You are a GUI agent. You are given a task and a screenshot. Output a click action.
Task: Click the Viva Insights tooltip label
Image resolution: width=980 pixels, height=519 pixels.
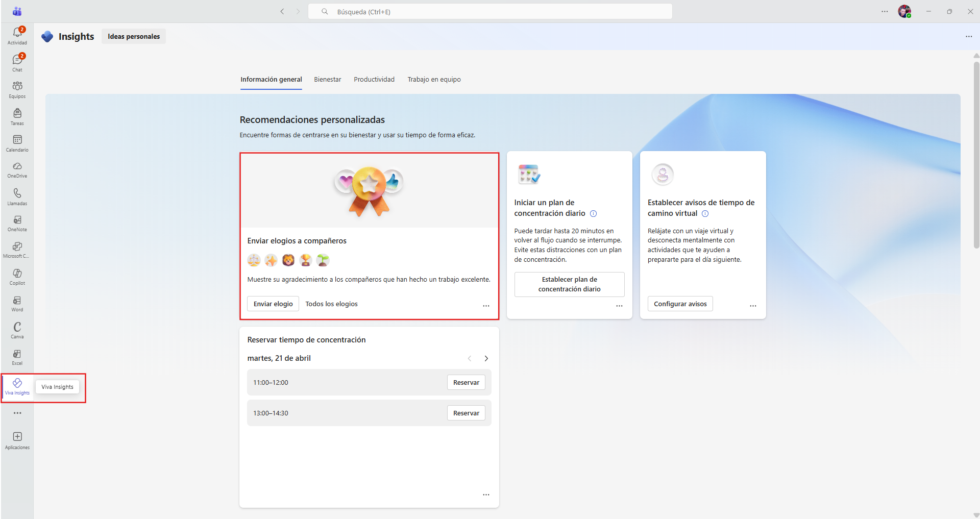[57, 387]
